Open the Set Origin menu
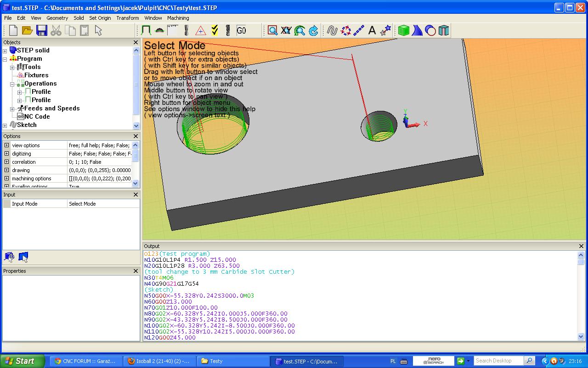Viewport: 588px width, 368px height. pyautogui.click(x=100, y=18)
